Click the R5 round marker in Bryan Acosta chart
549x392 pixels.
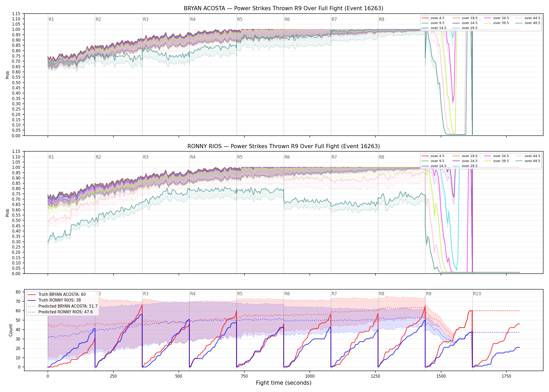tap(240, 19)
